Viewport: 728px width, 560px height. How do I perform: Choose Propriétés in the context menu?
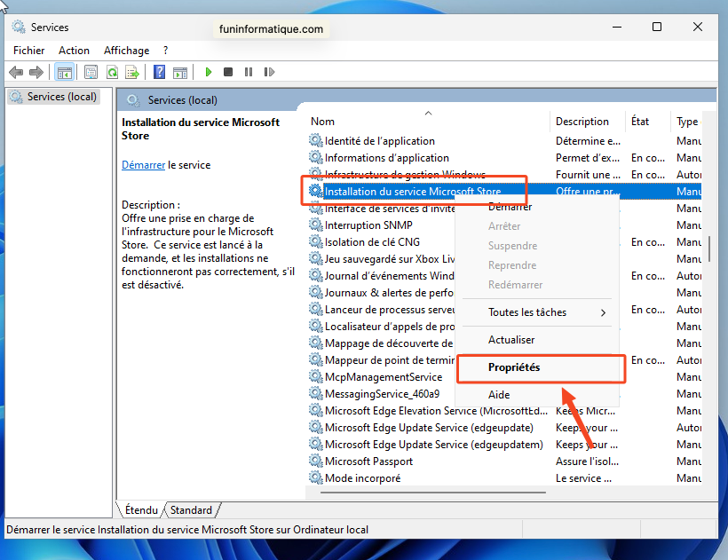point(514,367)
